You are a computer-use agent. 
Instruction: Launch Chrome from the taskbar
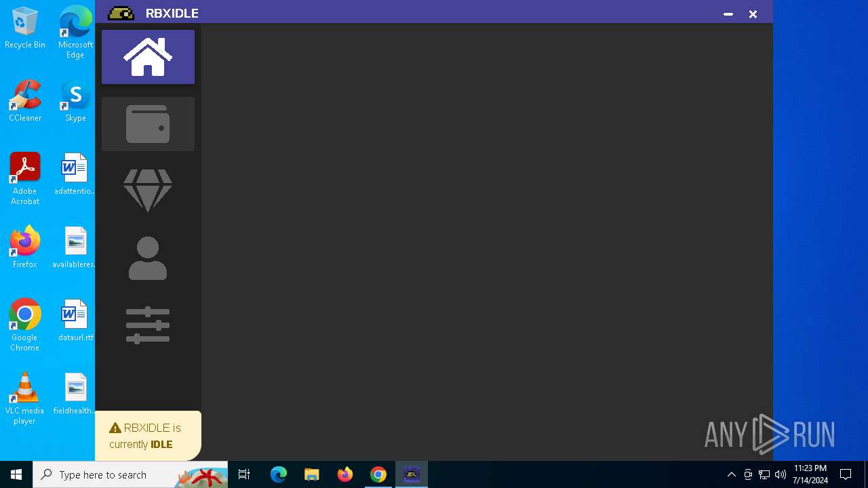378,474
